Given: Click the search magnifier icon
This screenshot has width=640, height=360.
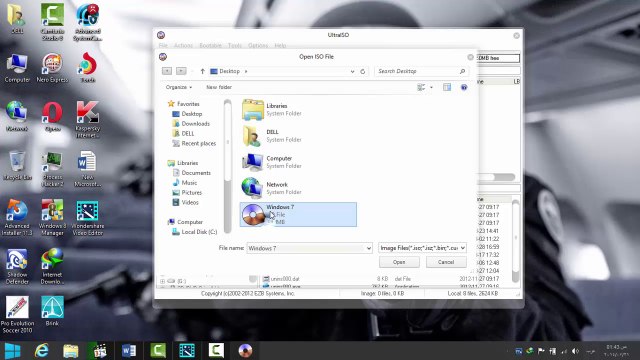Looking at the screenshot, I should 462,71.
